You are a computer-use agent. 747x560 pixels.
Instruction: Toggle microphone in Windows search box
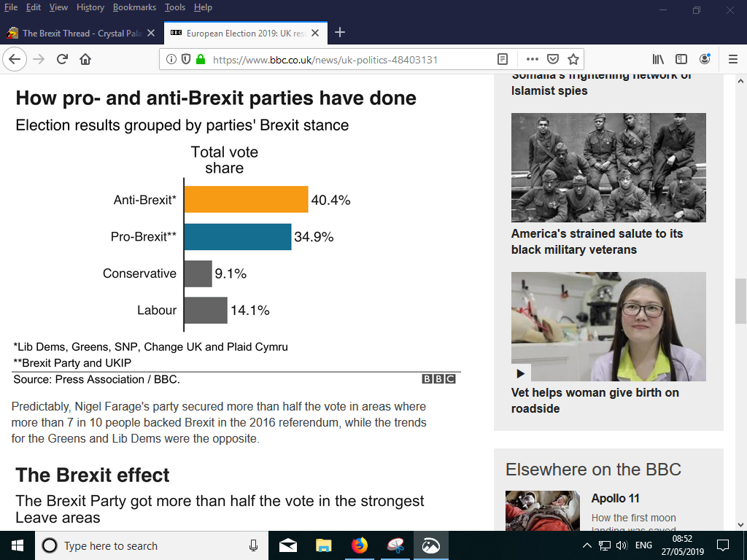click(x=253, y=545)
